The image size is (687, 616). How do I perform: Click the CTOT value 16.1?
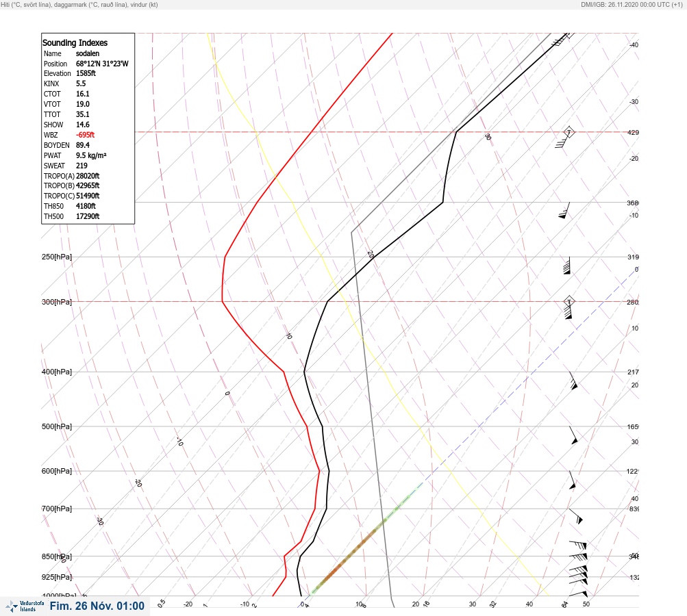click(x=83, y=94)
